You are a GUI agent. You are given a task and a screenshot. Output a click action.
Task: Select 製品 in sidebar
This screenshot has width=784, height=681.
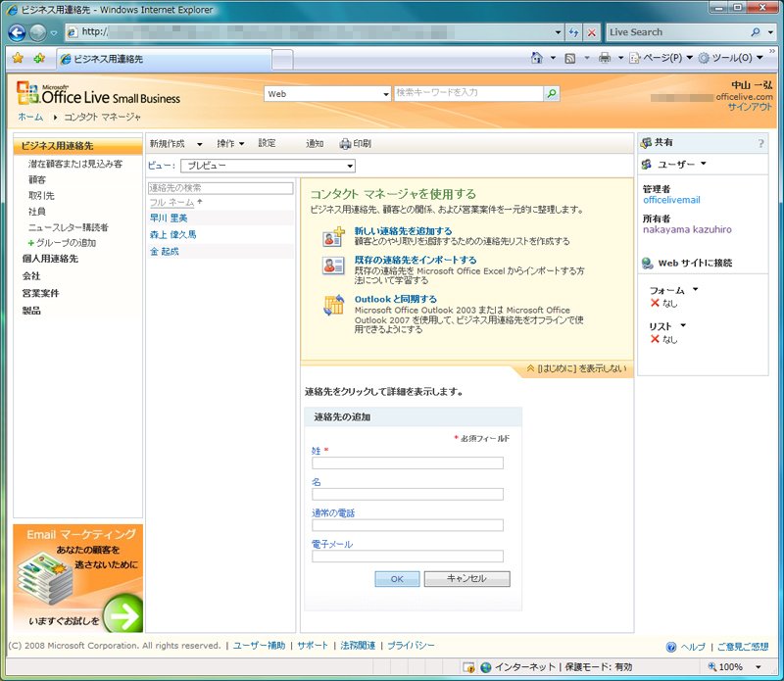[31, 311]
